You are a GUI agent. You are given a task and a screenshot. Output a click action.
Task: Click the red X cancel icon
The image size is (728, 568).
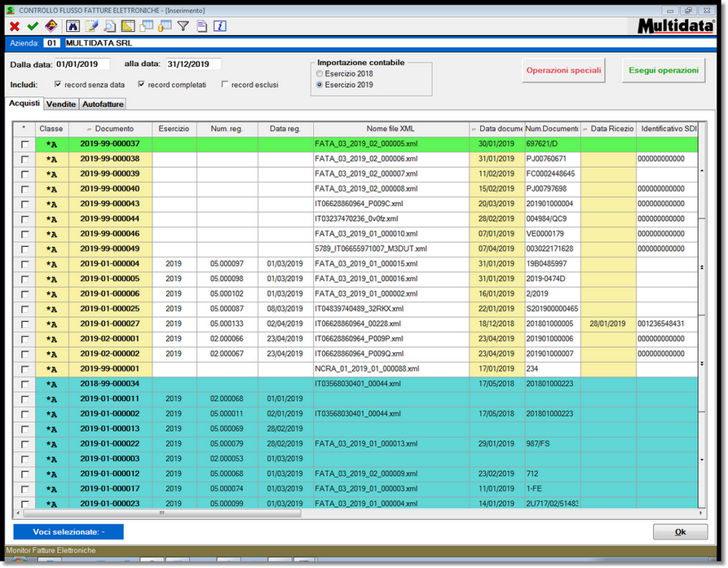[15, 26]
